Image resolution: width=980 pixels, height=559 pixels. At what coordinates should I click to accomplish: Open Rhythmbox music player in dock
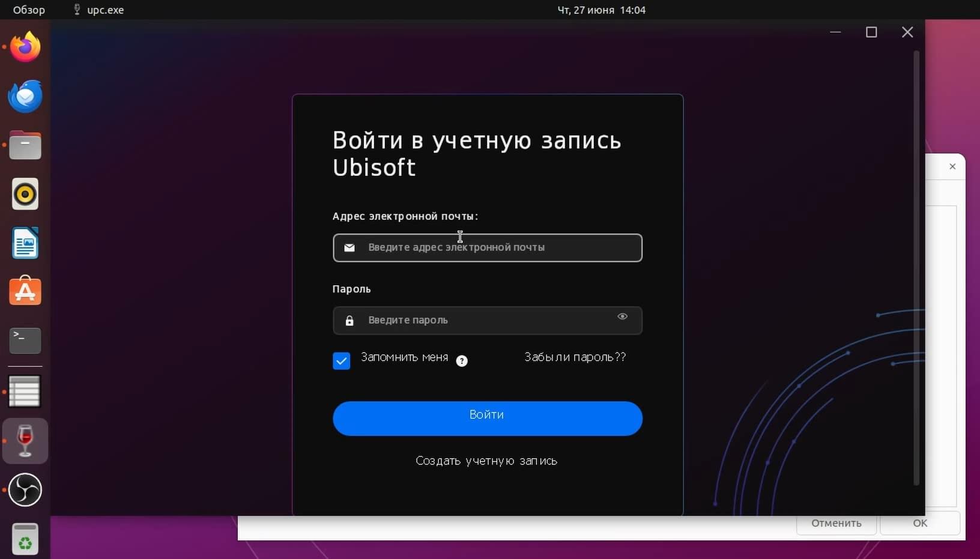coord(25,194)
